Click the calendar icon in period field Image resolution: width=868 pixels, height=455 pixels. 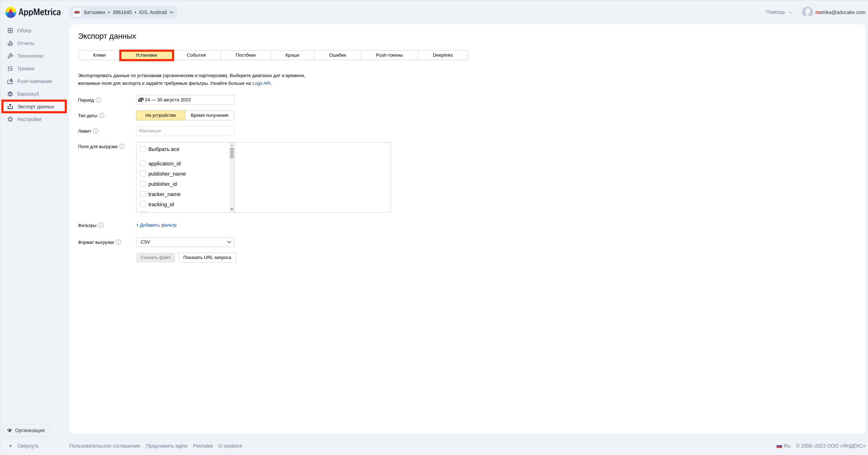coord(141,100)
